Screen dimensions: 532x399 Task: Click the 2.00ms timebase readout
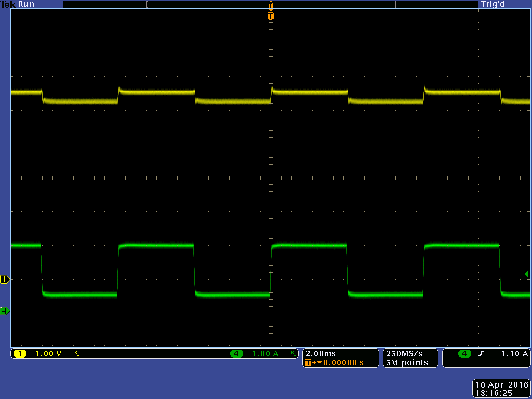coord(320,353)
